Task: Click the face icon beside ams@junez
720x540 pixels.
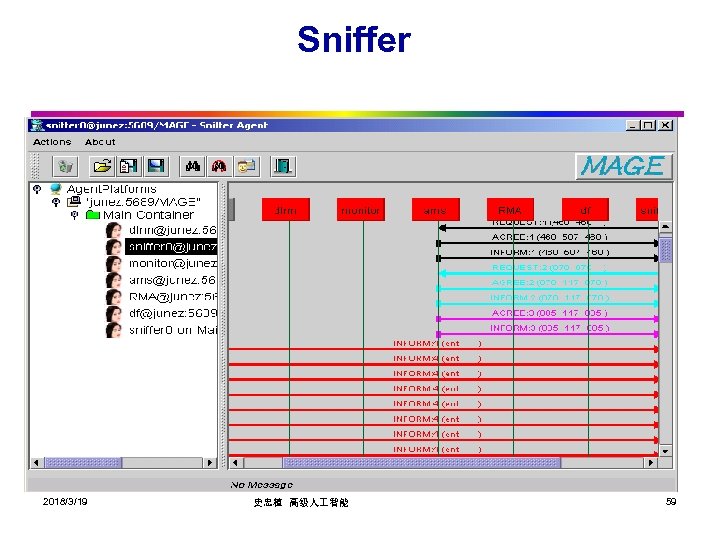Action: [x=113, y=281]
